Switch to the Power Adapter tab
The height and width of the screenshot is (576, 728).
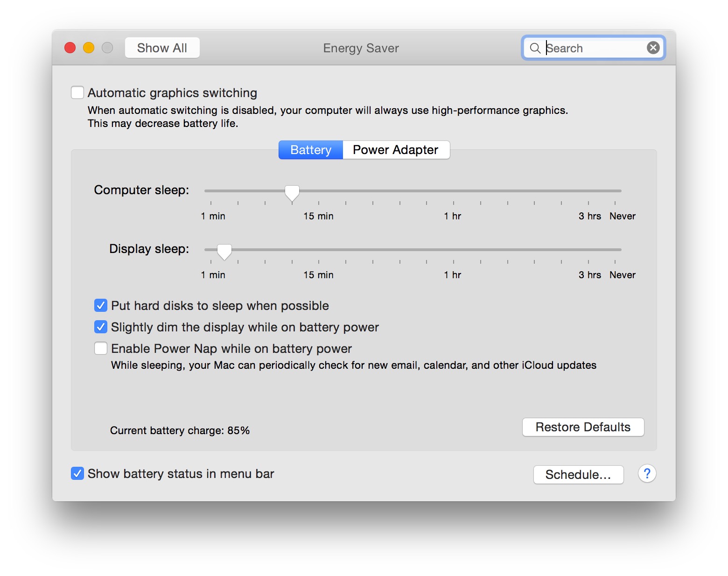click(x=396, y=150)
